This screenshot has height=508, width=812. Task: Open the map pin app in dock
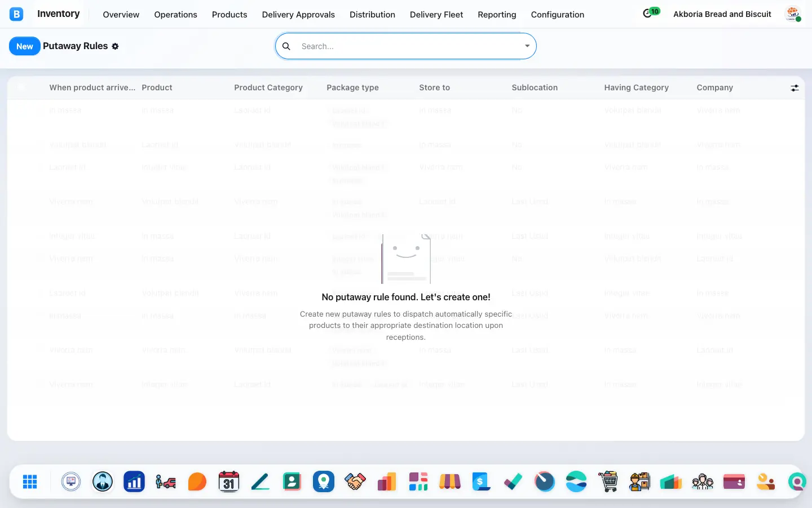(x=324, y=481)
